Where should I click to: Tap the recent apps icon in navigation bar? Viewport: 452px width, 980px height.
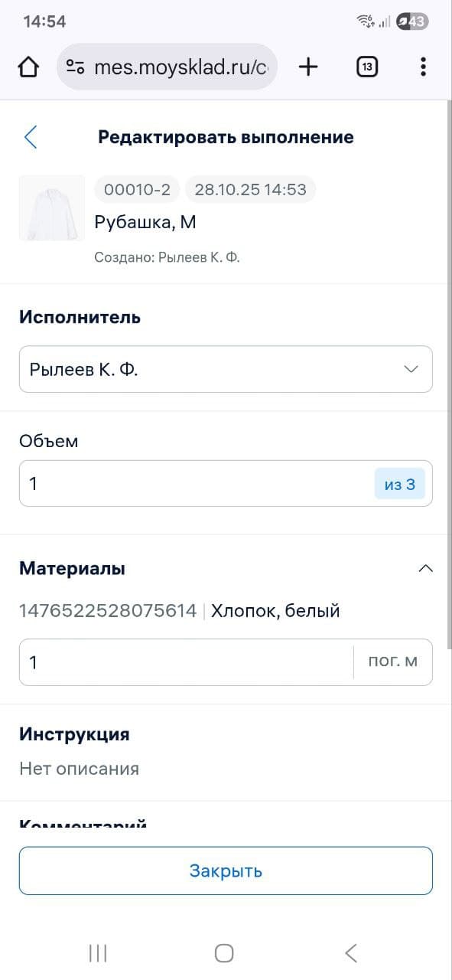97,953
